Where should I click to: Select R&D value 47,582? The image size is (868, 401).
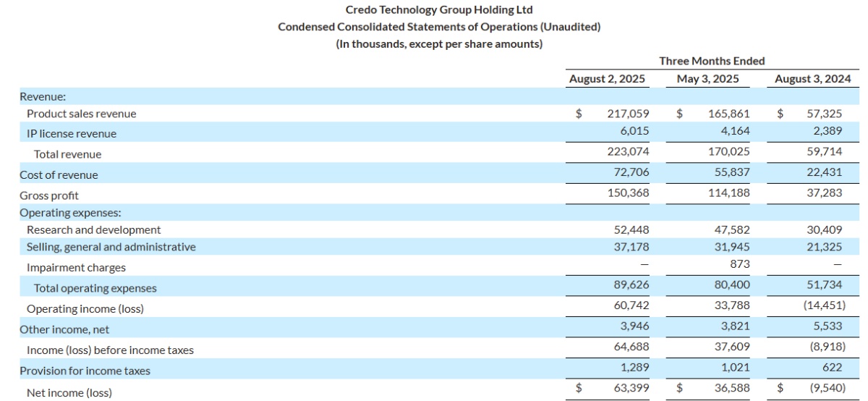732,229
